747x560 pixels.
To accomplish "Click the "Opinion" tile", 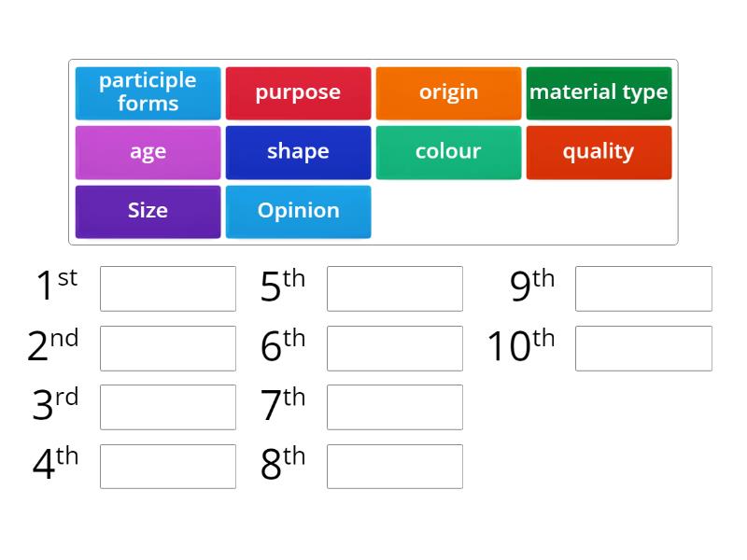I will (299, 211).
